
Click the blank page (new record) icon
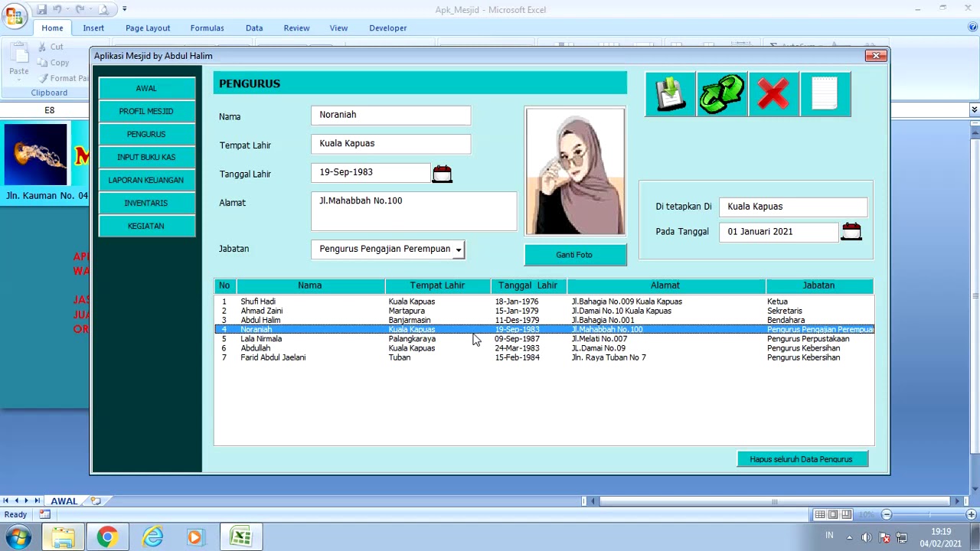(825, 94)
